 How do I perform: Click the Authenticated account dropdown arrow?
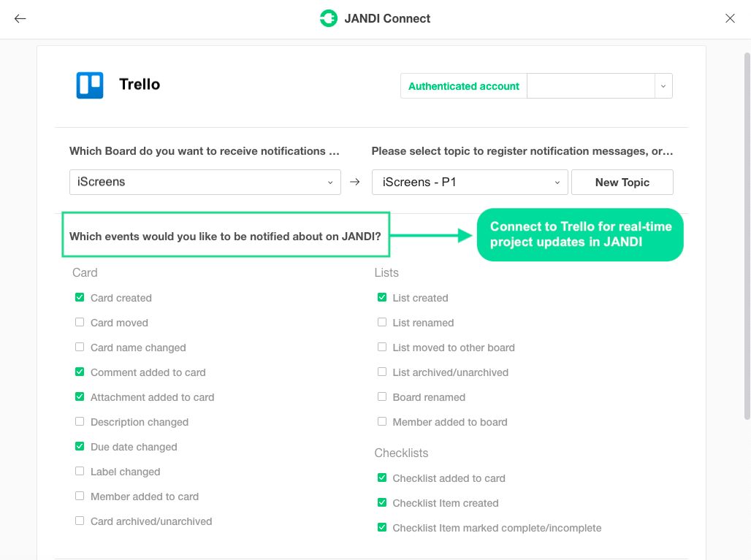click(663, 86)
